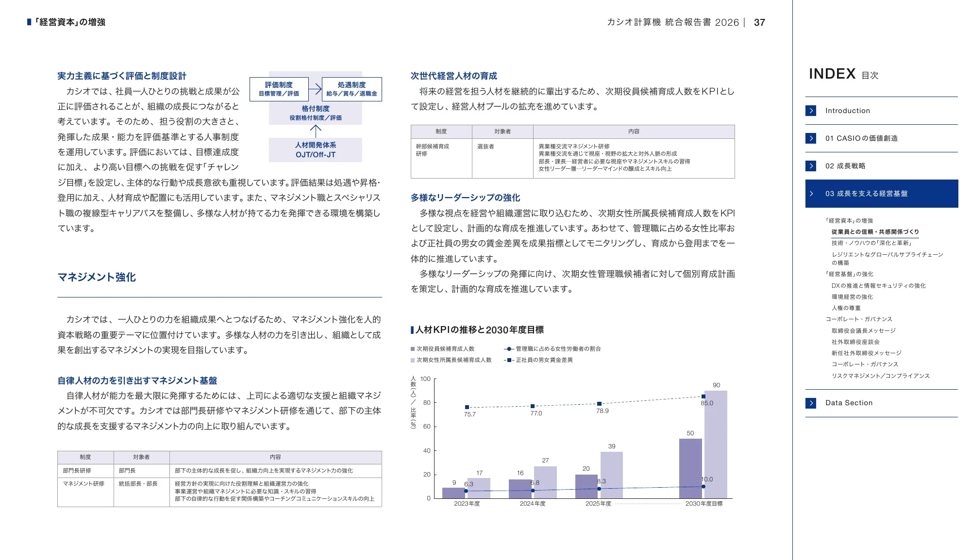
Task: Click the 2025年度 bar labeled 39
Action: (612, 475)
